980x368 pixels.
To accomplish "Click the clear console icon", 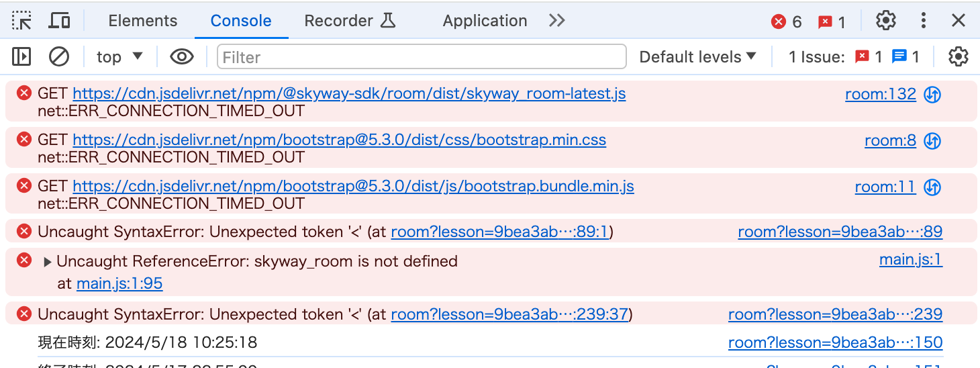I will click(59, 57).
